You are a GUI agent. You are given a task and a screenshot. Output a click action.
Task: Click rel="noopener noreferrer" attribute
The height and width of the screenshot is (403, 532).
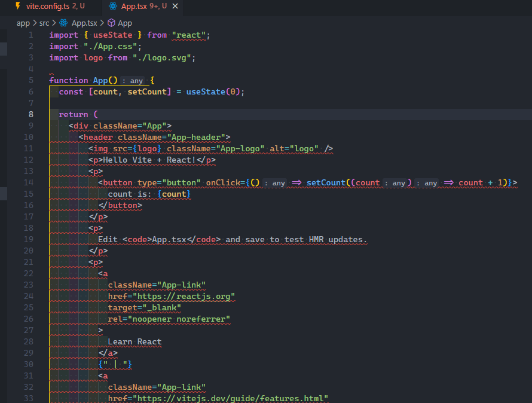(x=169, y=319)
